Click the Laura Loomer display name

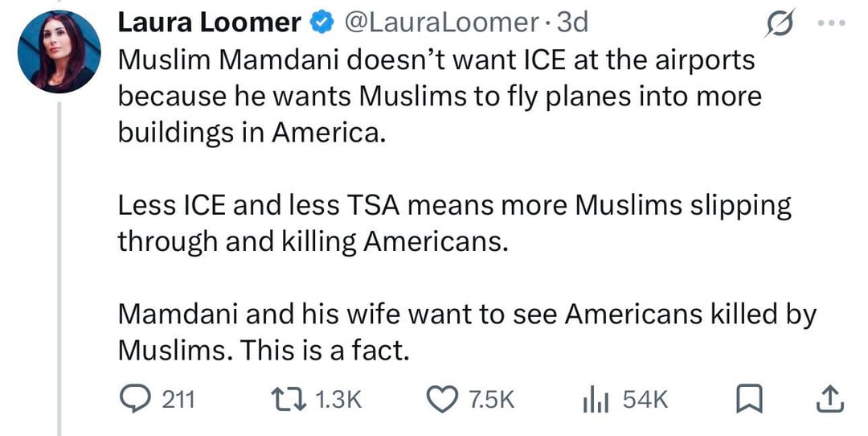pos(209,23)
